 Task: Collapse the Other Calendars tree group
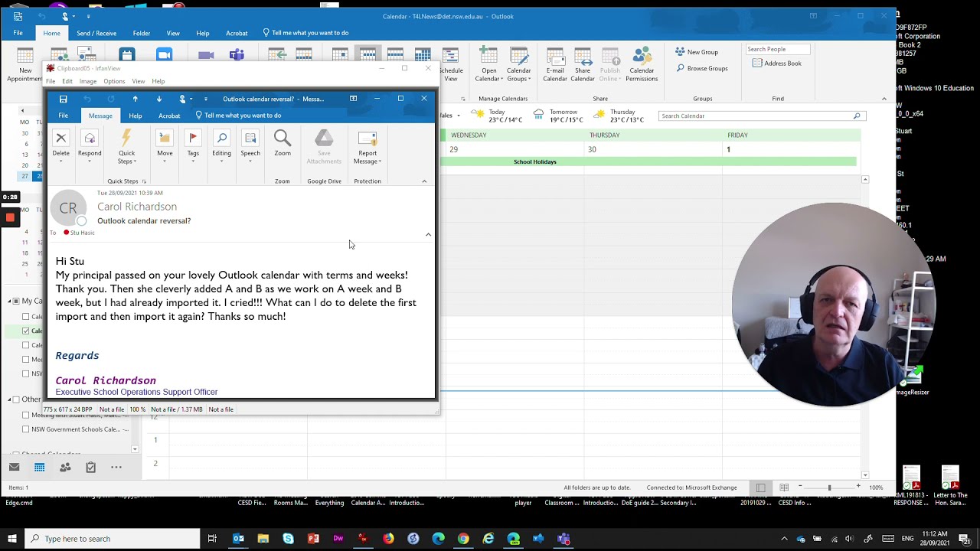(10, 399)
